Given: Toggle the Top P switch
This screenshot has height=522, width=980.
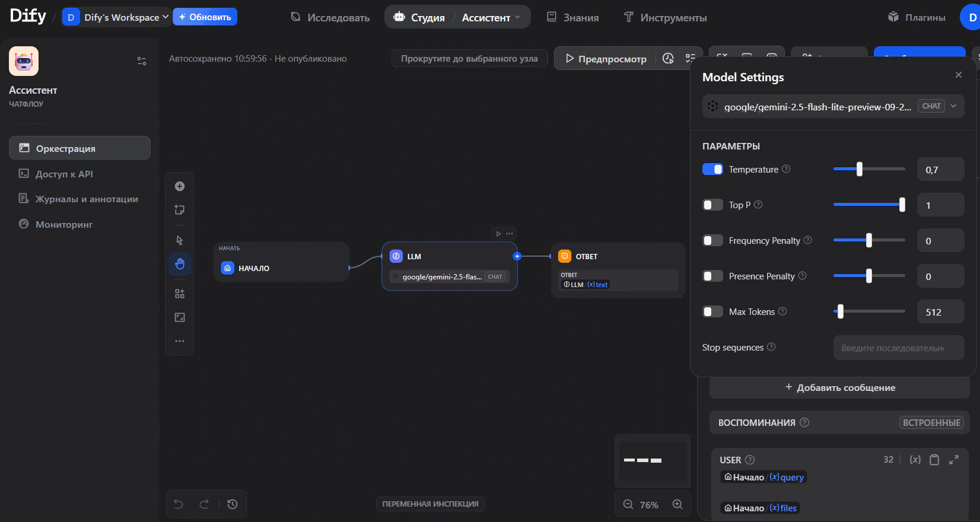Looking at the screenshot, I should 712,205.
